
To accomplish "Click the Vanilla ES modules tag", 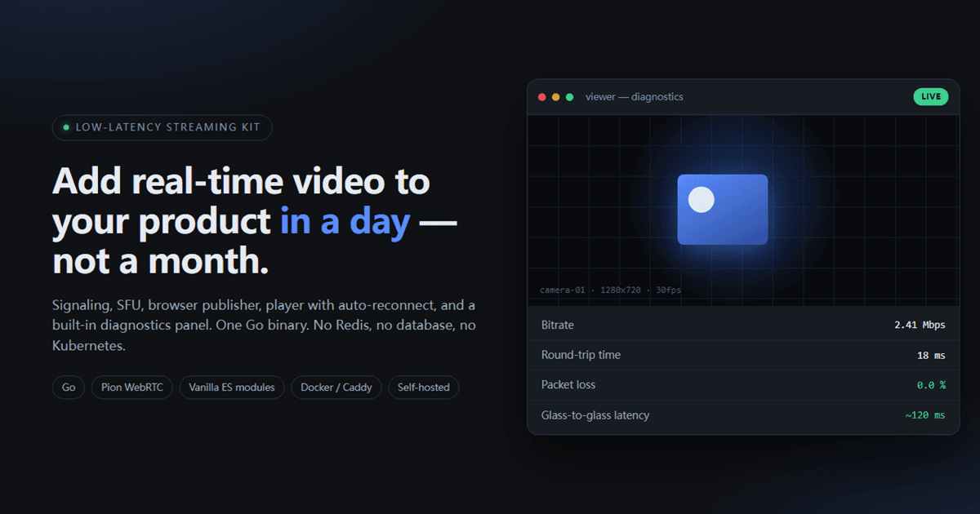I will click(232, 388).
